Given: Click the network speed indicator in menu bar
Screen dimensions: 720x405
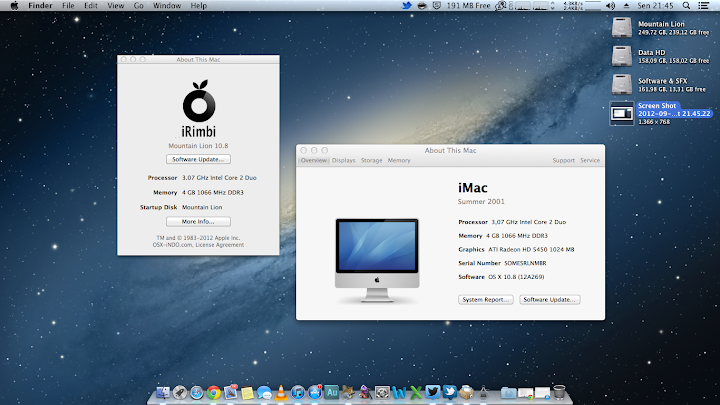Looking at the screenshot, I should pyautogui.click(x=572, y=6).
